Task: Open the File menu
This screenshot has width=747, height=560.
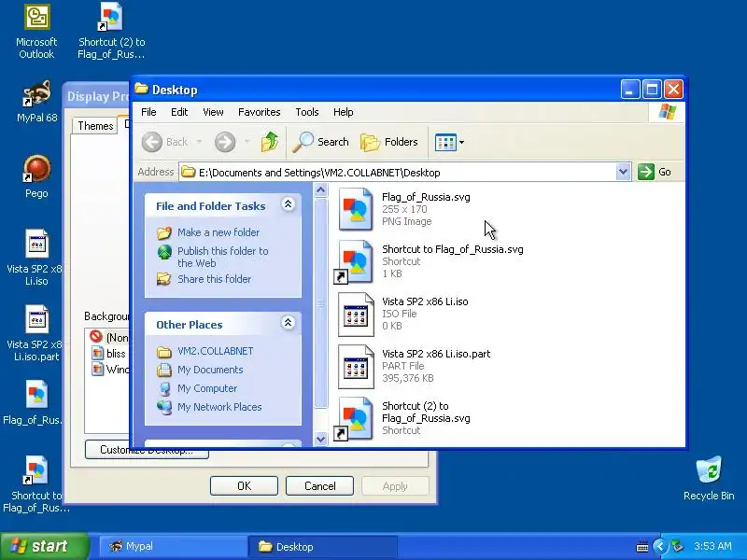Action: click(148, 112)
